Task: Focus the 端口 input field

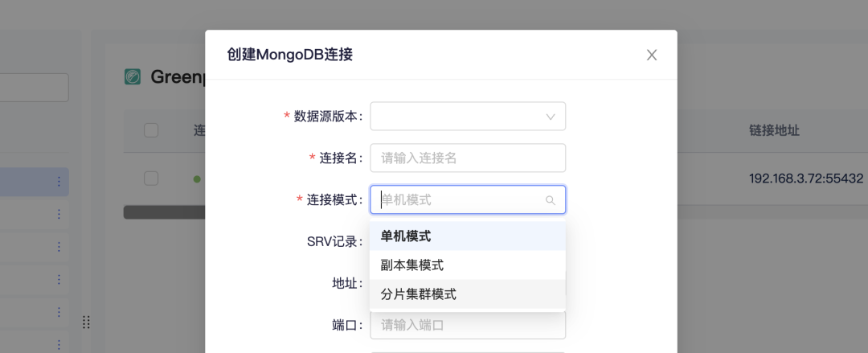Action: (467, 325)
